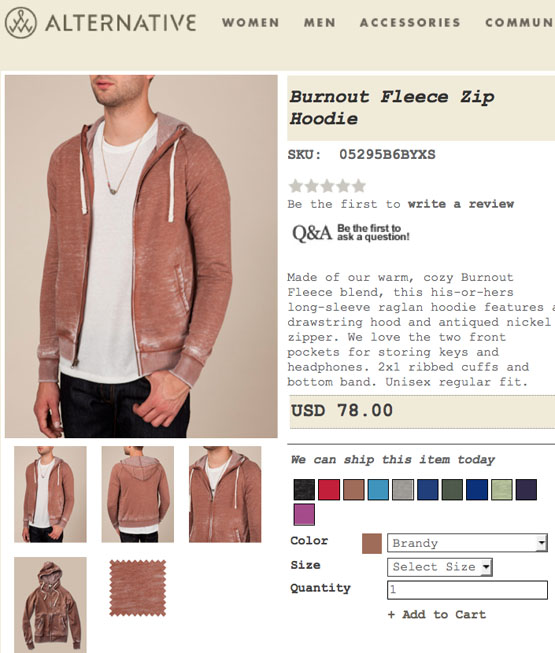
Task: View the back view hoodie thumbnail
Action: 138,494
